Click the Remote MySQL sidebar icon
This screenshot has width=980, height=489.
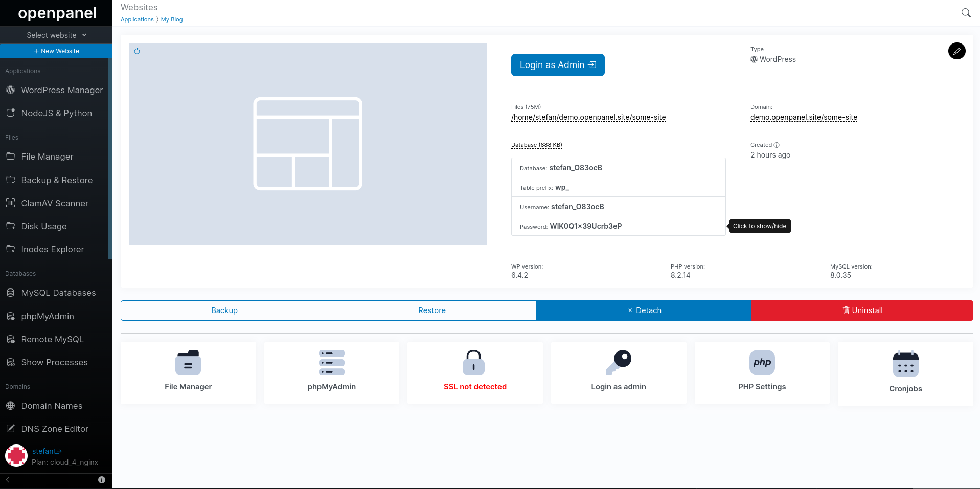[x=10, y=339]
